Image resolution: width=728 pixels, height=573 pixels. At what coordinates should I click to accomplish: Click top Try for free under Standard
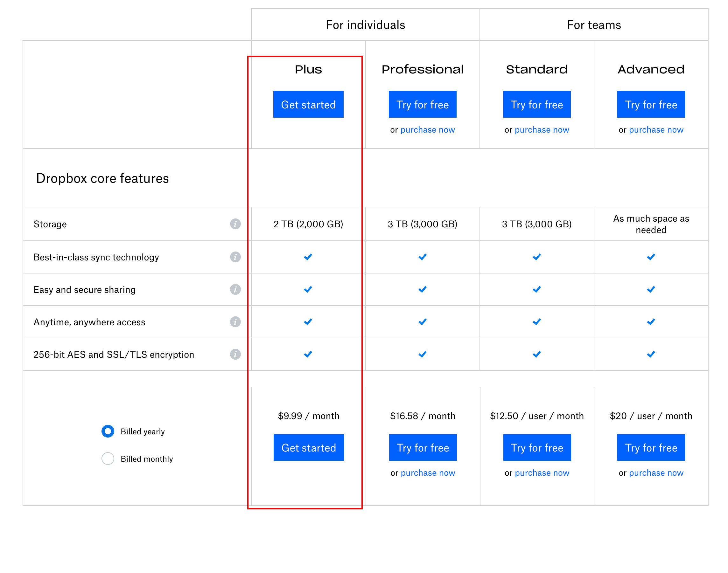pyautogui.click(x=537, y=104)
